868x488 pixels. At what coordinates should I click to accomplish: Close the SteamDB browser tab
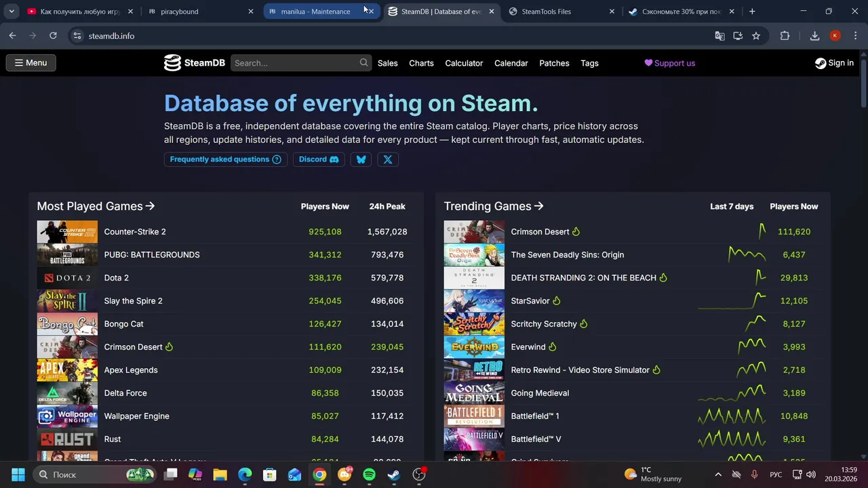coord(492,12)
